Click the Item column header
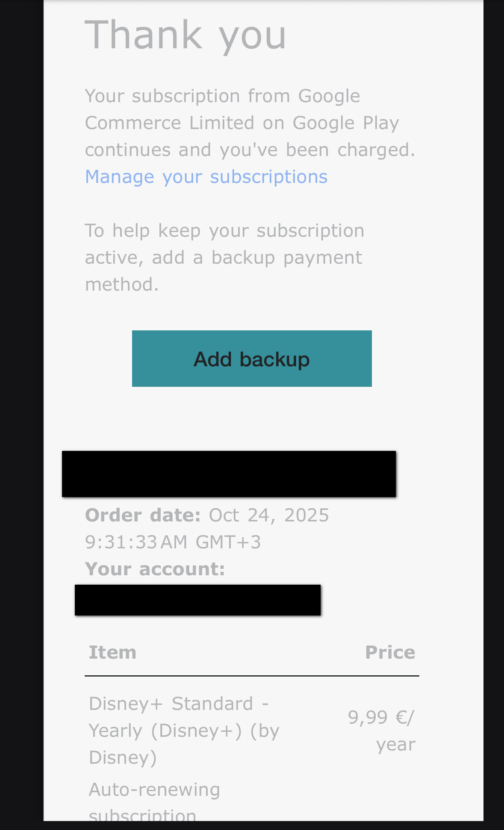This screenshot has width=504, height=830. pos(112,653)
